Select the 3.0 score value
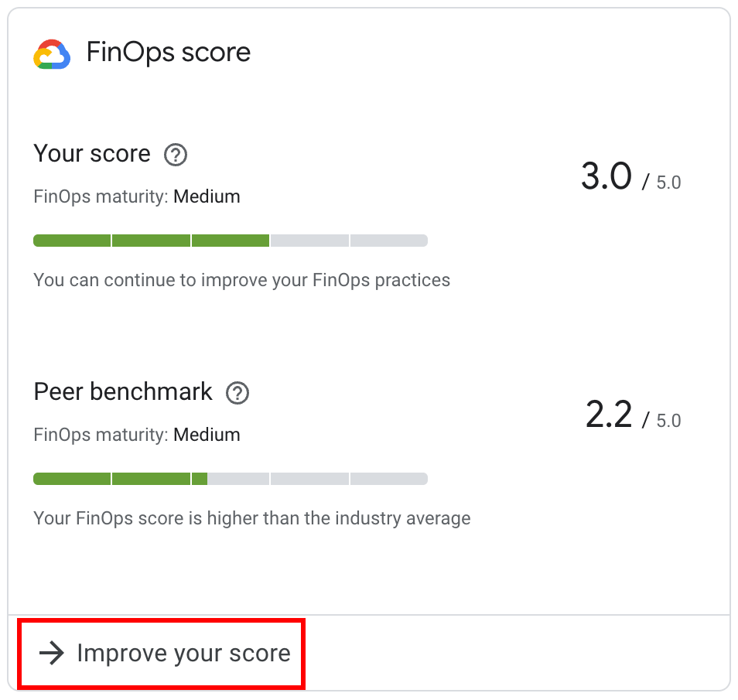Screen dimensions: 738x700 click(606, 177)
